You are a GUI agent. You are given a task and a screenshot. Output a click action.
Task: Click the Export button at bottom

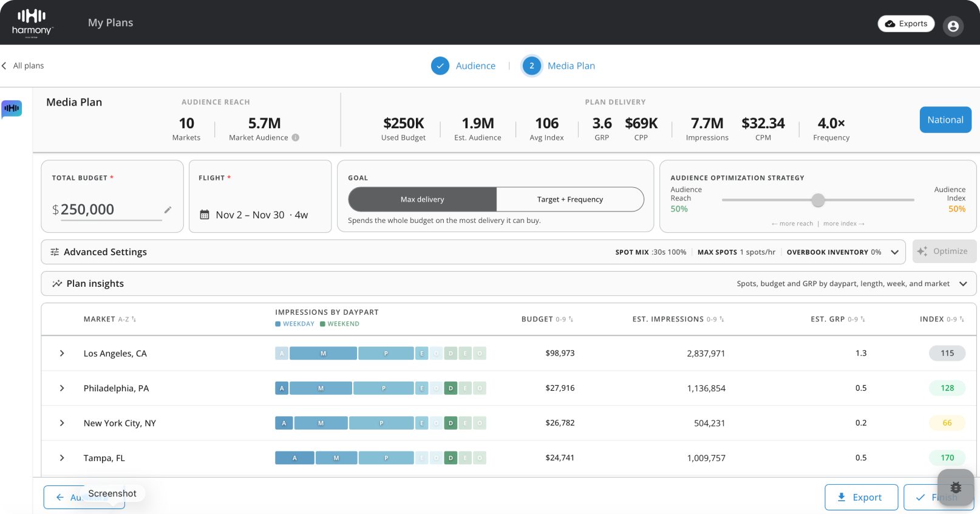861,497
